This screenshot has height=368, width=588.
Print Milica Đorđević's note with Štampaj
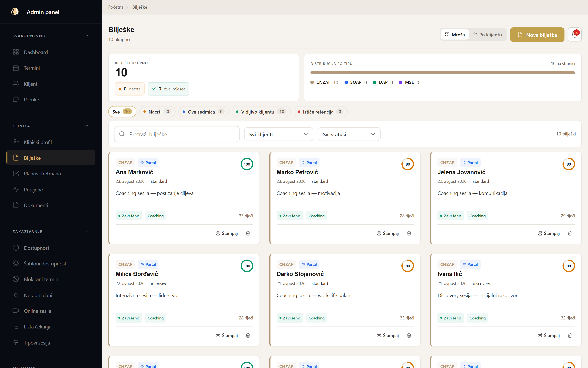(227, 335)
